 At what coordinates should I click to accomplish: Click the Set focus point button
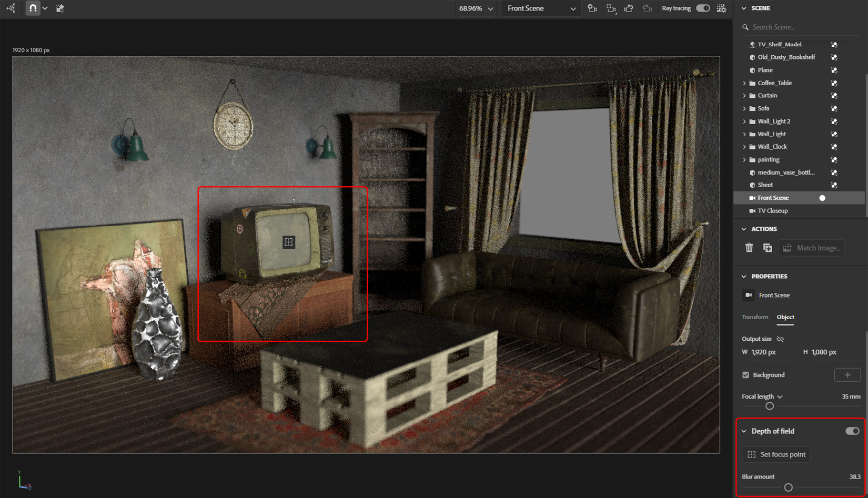[776, 454]
